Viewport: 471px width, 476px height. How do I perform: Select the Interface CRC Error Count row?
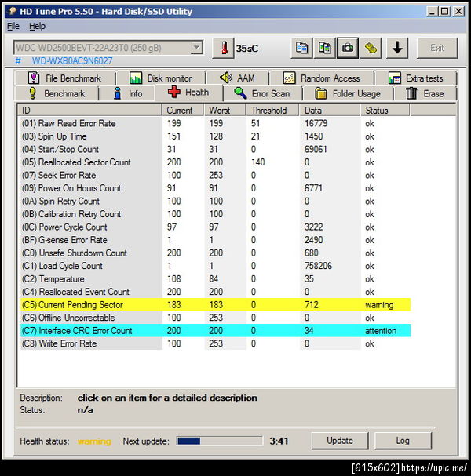coord(215,331)
